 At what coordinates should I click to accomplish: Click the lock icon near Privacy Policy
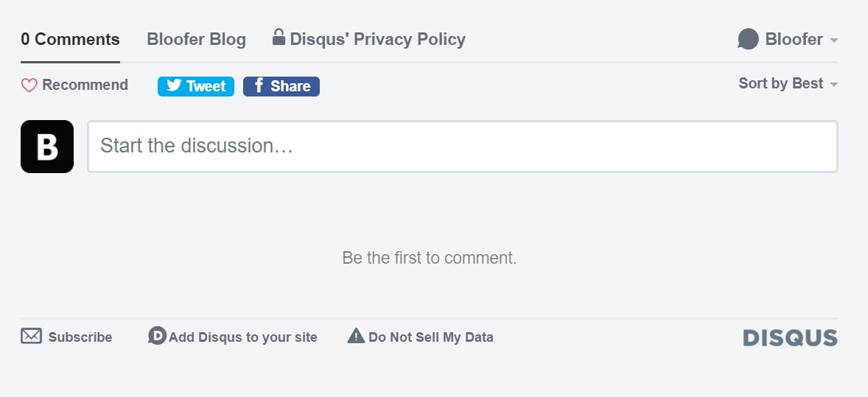(x=279, y=37)
